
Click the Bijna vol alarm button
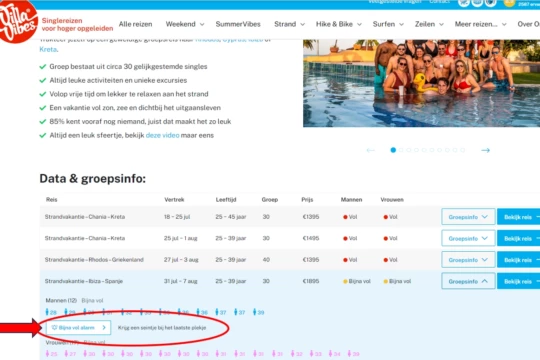click(x=78, y=328)
